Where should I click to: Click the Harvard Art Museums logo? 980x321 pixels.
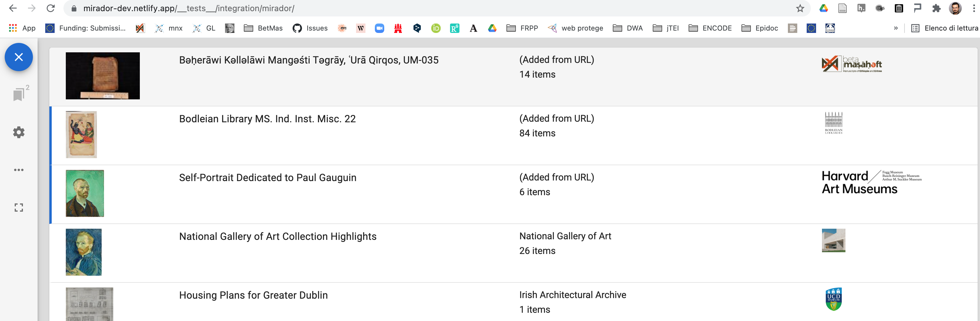(x=872, y=182)
